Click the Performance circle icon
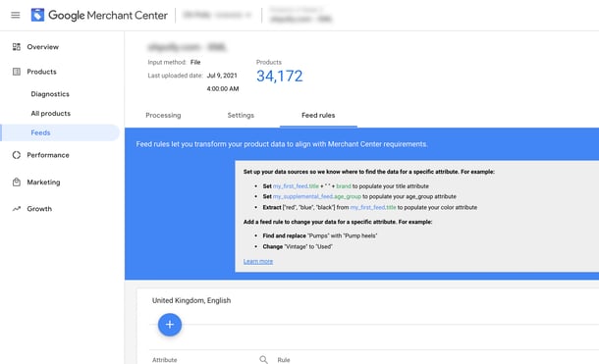 point(17,155)
